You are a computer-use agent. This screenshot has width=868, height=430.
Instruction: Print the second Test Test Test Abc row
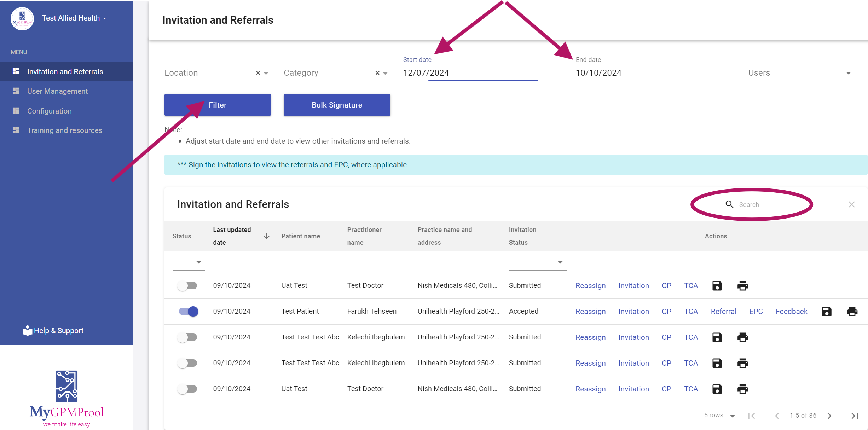[x=742, y=363]
